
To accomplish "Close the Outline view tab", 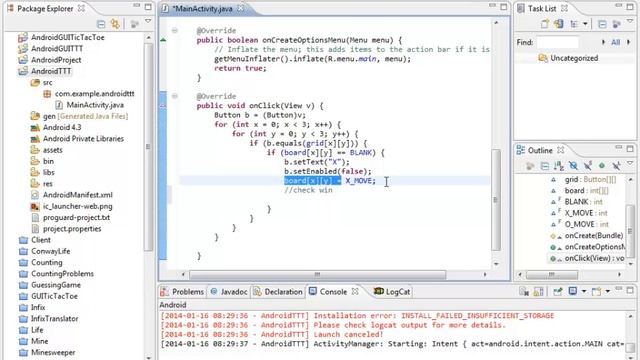I will 561,150.
